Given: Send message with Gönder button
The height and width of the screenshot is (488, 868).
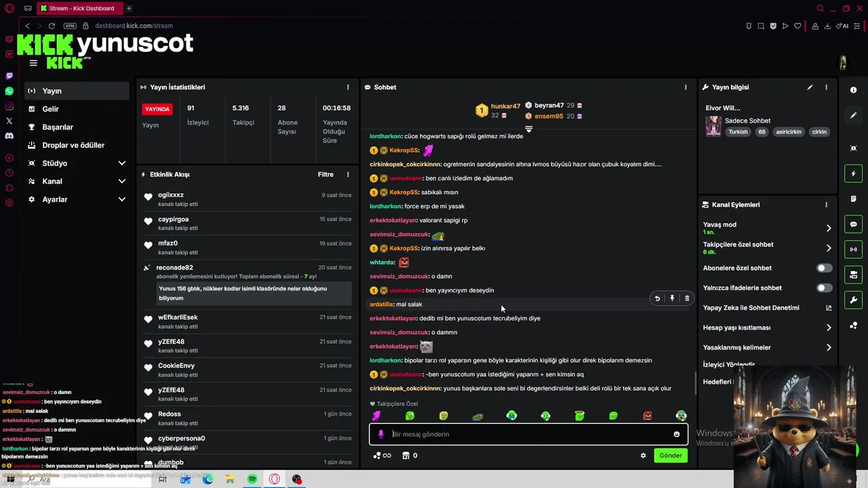Looking at the screenshot, I should click(x=671, y=455).
